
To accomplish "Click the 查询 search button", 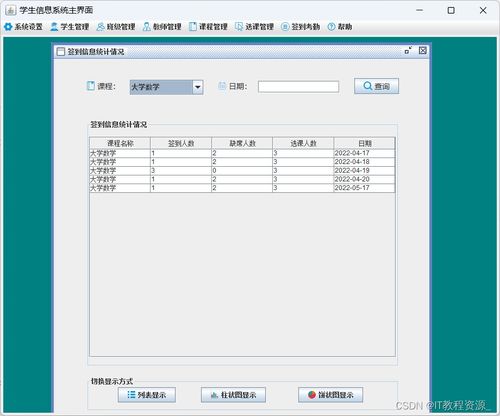I will click(x=376, y=86).
